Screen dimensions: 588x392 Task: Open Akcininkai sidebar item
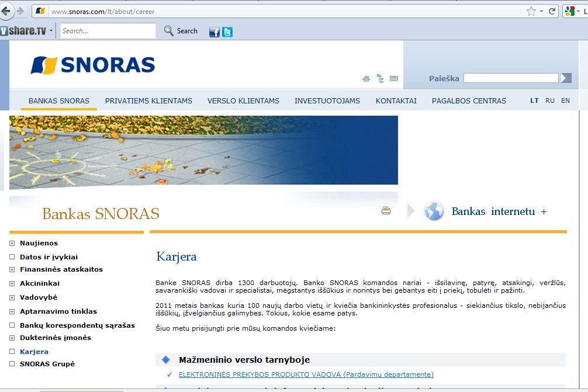(x=40, y=283)
